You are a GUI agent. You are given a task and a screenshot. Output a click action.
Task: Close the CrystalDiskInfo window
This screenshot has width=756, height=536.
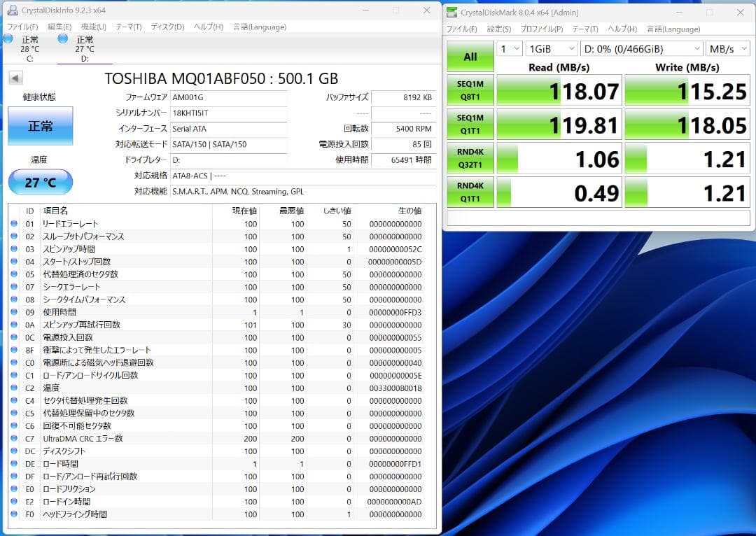[x=427, y=10]
